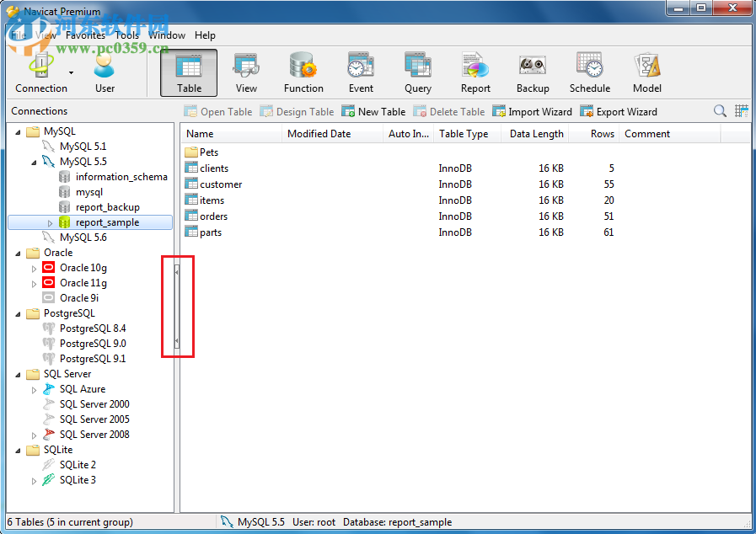Select the mysql database
The image size is (756, 534).
click(88, 192)
